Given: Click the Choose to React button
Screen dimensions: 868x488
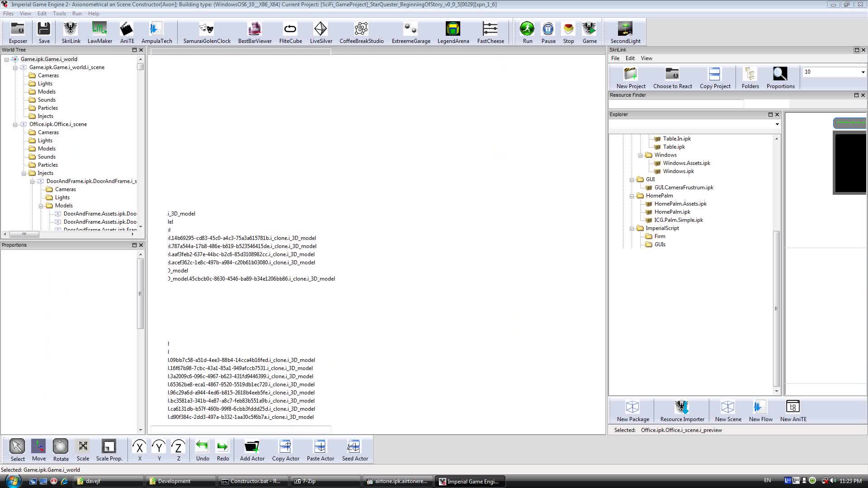Looking at the screenshot, I should pyautogui.click(x=672, y=78).
